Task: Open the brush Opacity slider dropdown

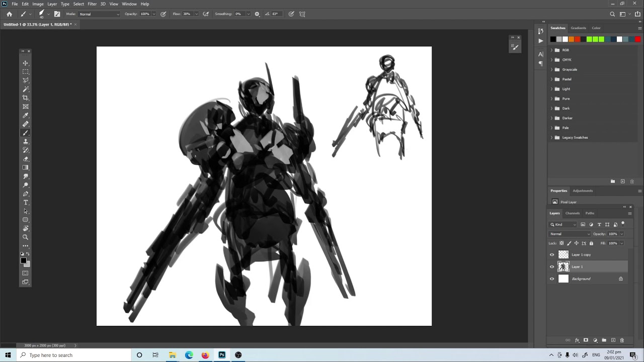Action: click(154, 14)
